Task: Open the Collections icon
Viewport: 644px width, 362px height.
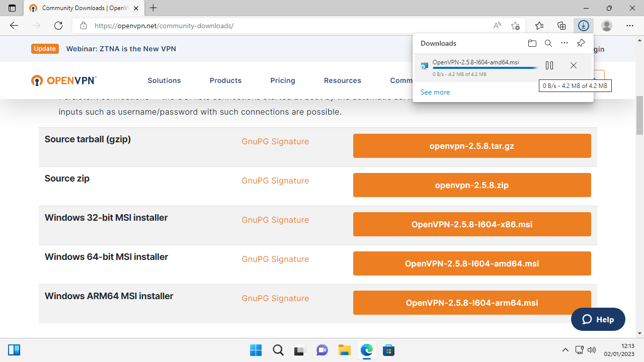Action: coord(561,26)
